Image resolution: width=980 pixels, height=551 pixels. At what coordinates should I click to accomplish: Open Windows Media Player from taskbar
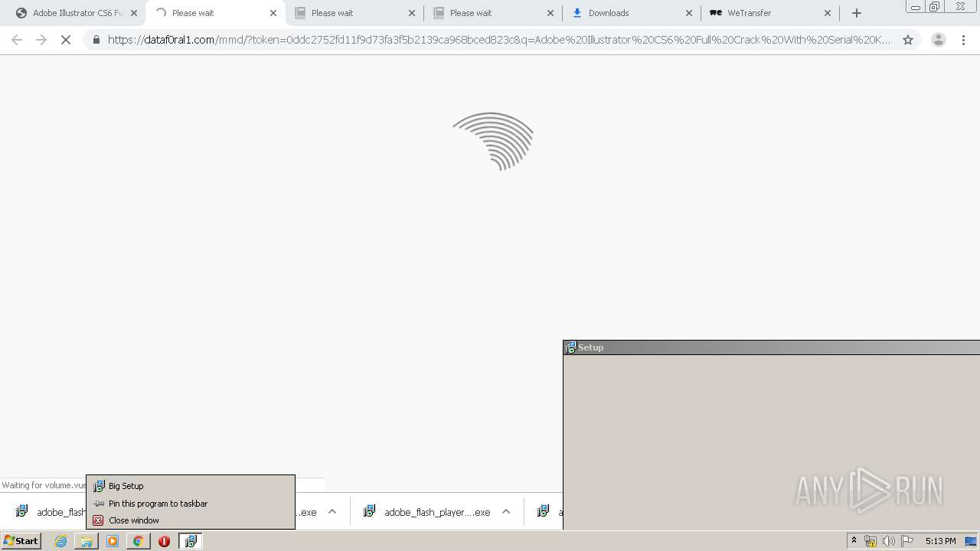pyautogui.click(x=113, y=541)
